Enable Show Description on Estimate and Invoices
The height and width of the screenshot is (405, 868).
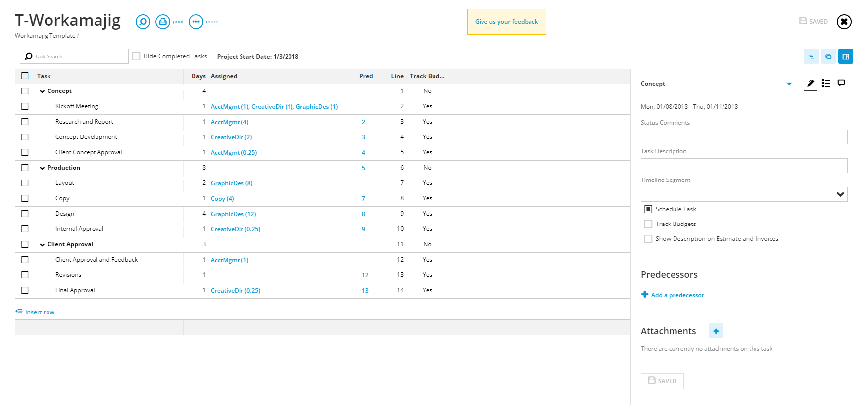(x=648, y=239)
